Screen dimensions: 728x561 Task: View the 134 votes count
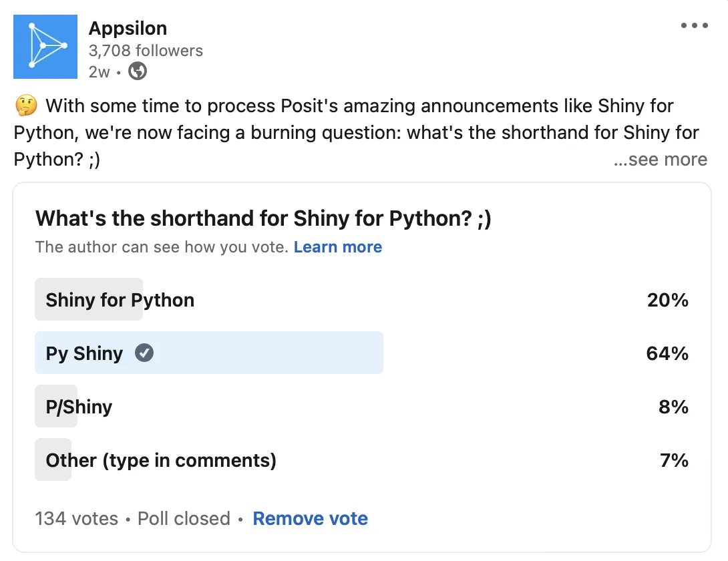coord(77,518)
